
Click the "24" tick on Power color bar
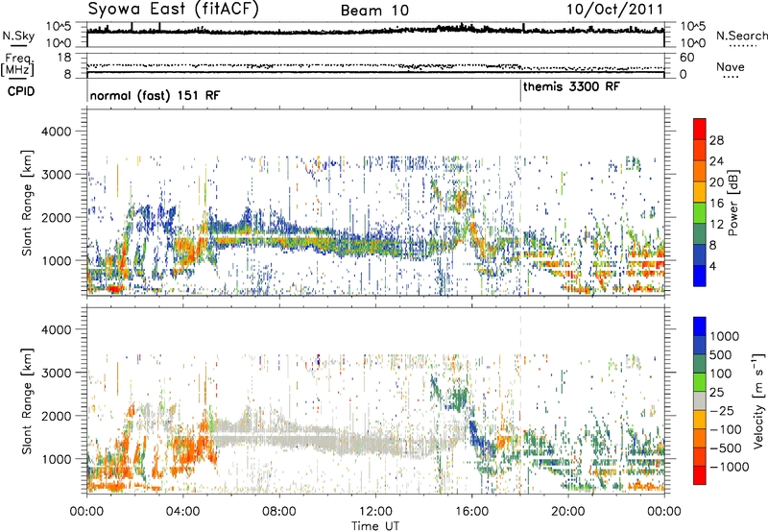pyautogui.click(x=716, y=161)
